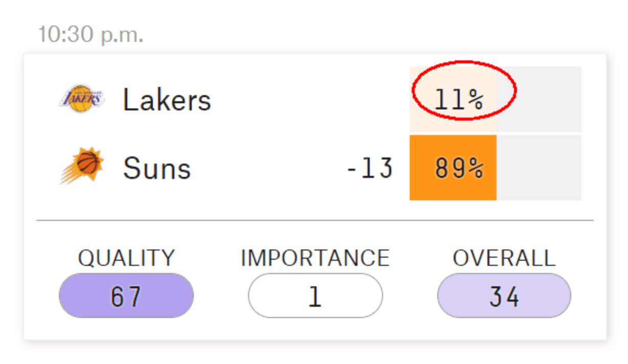This screenshot has width=628, height=364.
Task: Open the Lakers team name
Action: [x=167, y=100]
